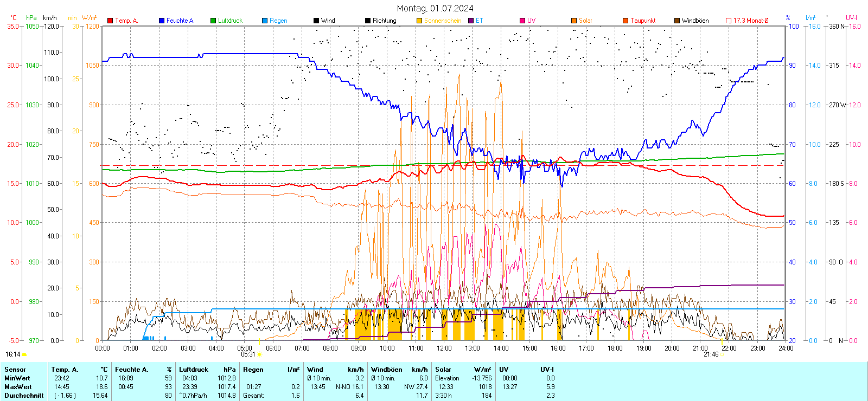Toggle the empty 17.3 Monat-Ø legend box
This screenshot has height=401, width=868.
[x=729, y=21]
